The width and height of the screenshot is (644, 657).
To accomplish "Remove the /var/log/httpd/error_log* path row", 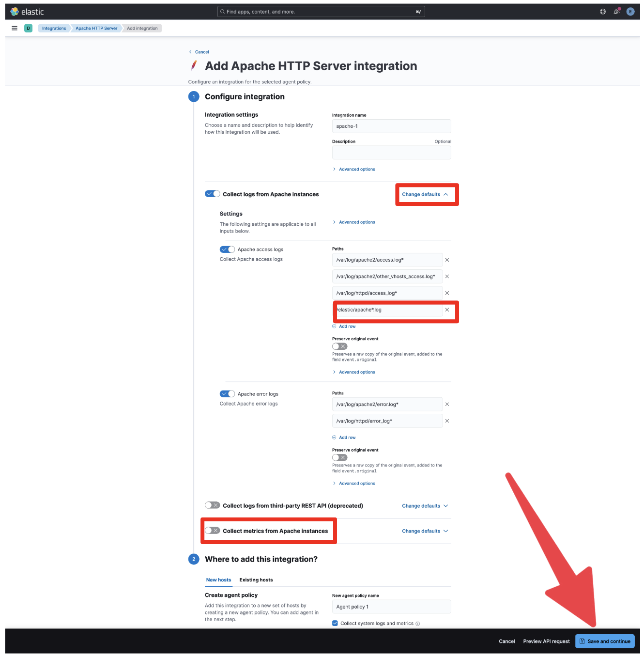I will click(447, 421).
